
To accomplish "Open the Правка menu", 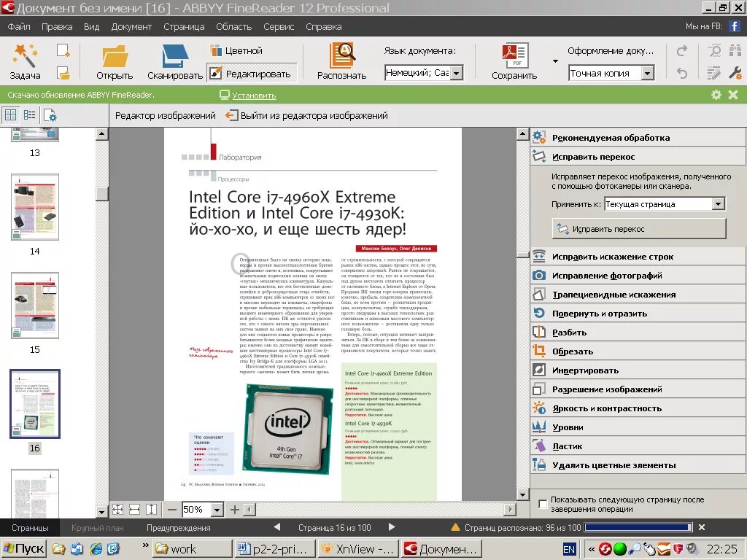I will coord(57,27).
